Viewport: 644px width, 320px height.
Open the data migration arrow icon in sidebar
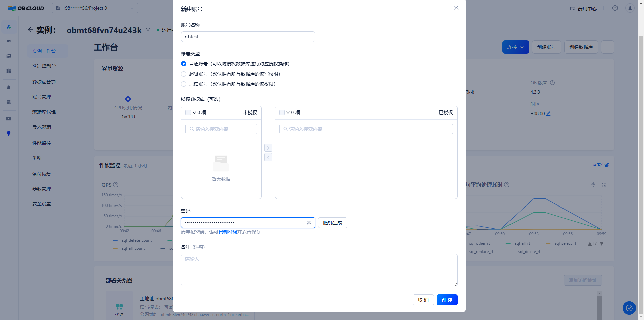(x=9, y=56)
